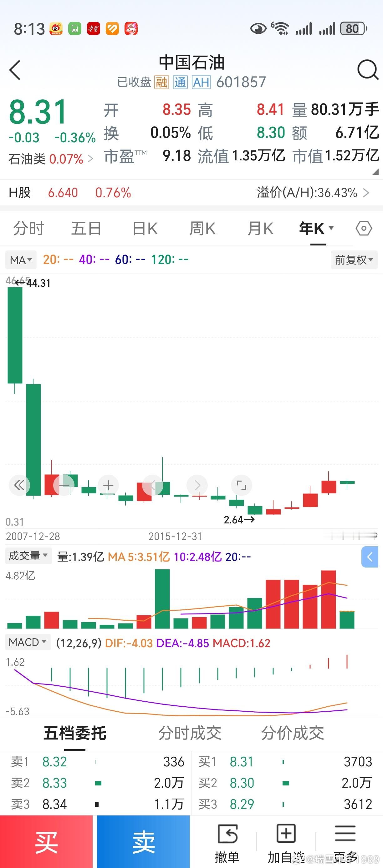
Task: Open the 前复权 adjustment dropdown
Action: 354,260
